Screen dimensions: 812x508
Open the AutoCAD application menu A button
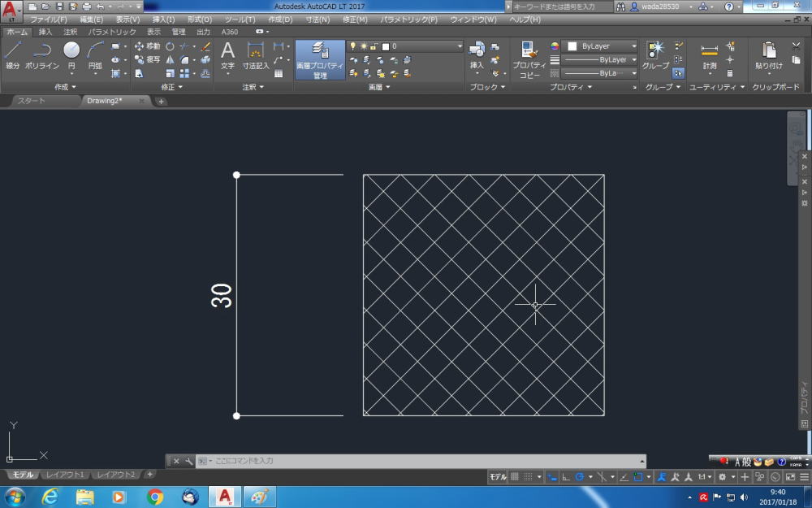click(x=11, y=11)
